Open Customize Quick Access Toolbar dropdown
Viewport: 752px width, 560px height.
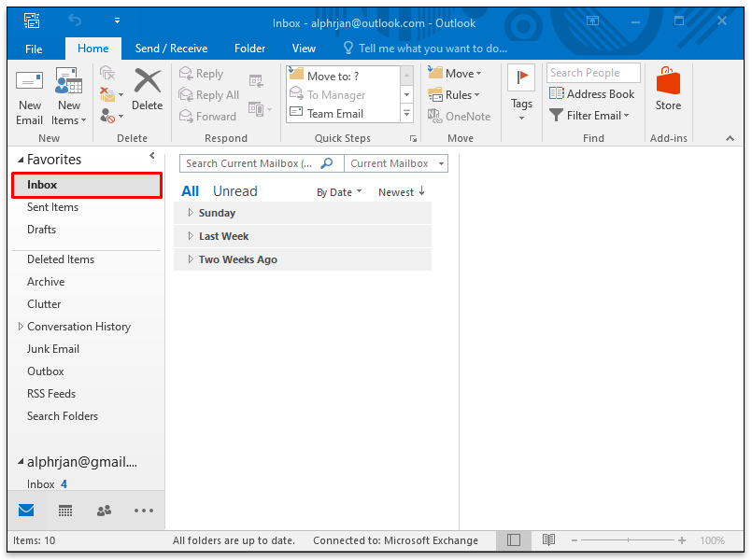117,21
